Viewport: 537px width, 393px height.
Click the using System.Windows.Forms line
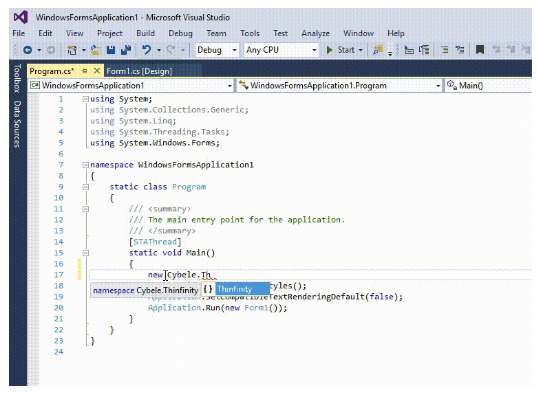154,143
